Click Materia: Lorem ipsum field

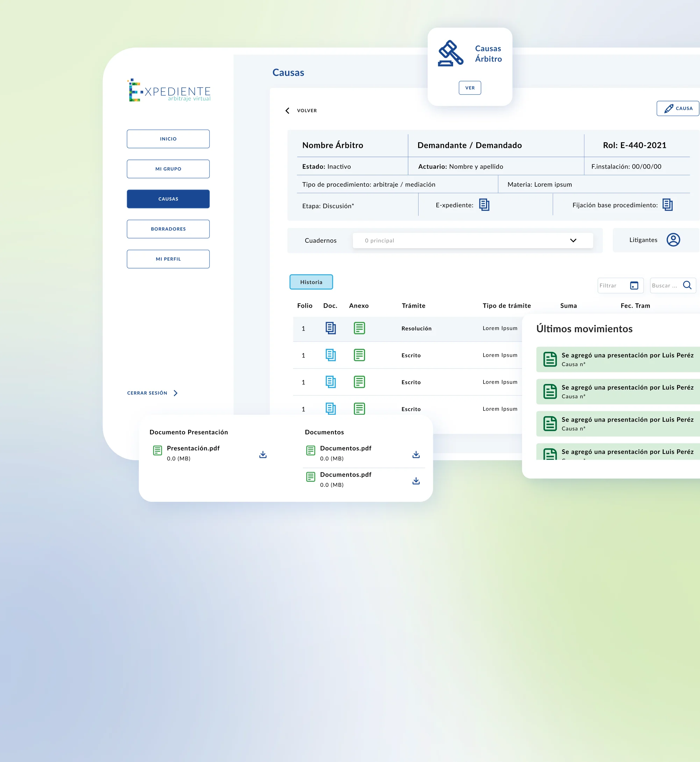[x=540, y=185]
